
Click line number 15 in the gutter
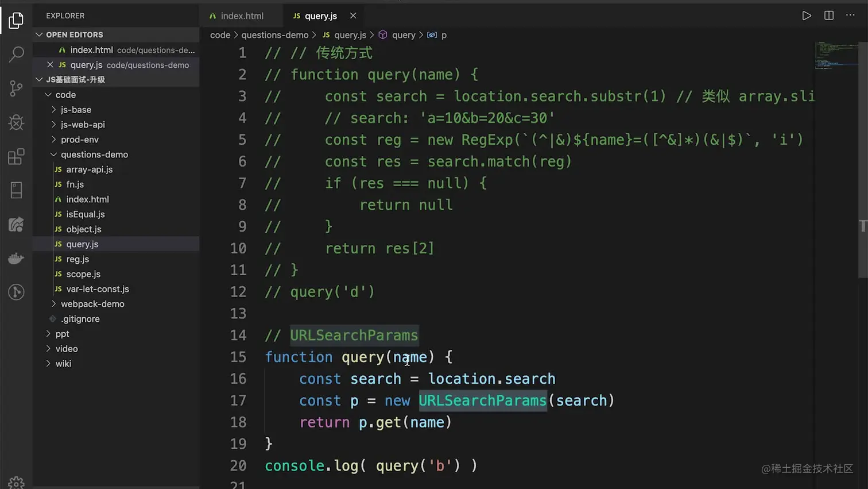(x=238, y=357)
